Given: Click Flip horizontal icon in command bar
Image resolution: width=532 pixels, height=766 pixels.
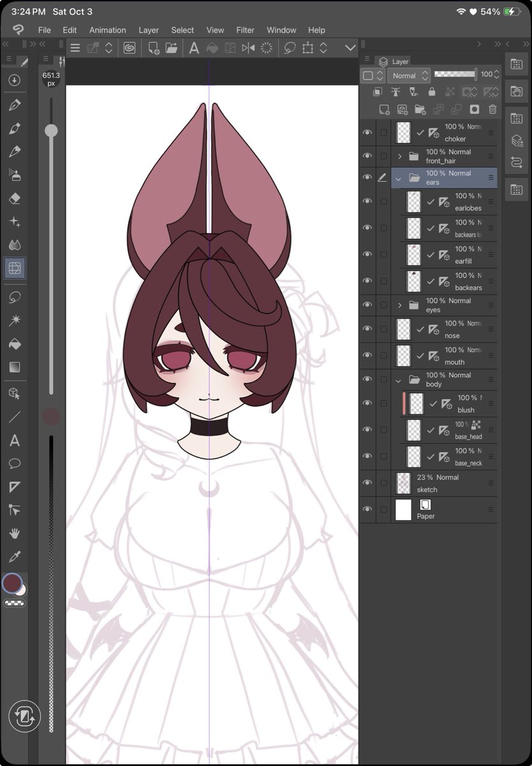Looking at the screenshot, I should tap(248, 48).
